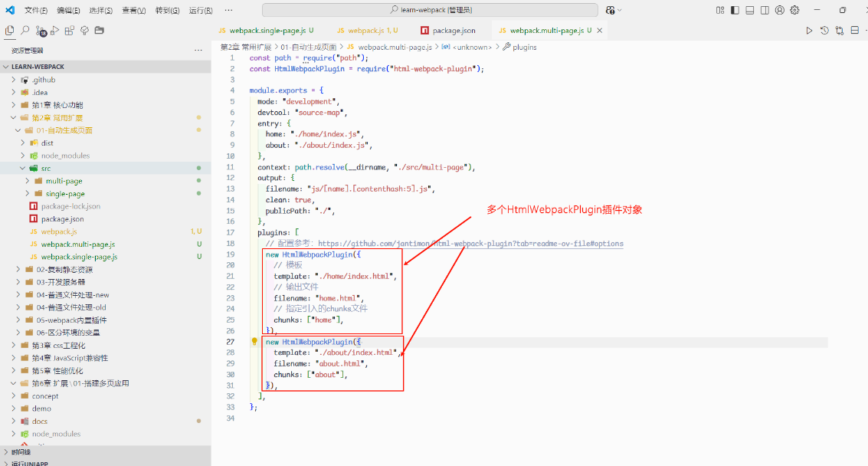
Task: Open the 编辑(E) menu
Action: coord(69,11)
